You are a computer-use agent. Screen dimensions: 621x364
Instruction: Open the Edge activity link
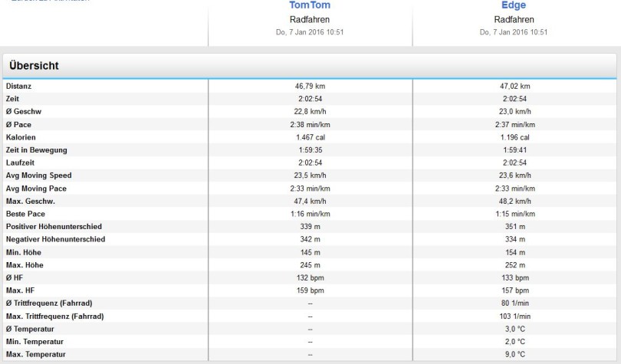[x=513, y=5]
